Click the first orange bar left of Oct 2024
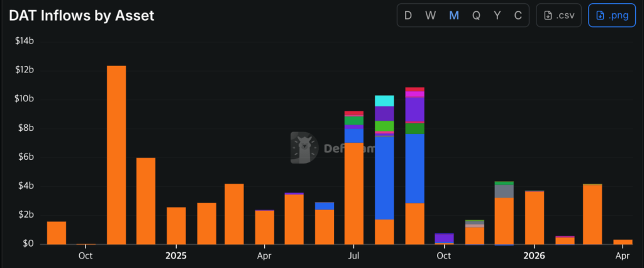 point(57,233)
